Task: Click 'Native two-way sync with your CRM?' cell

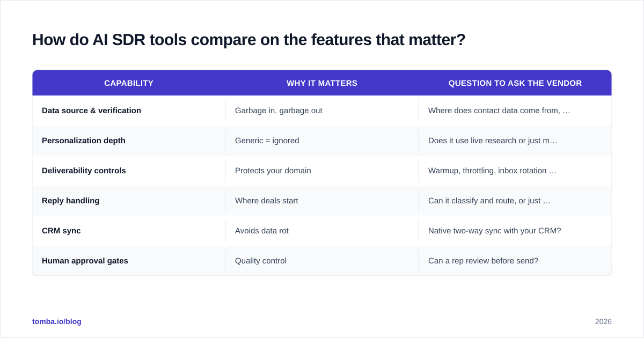Action: [515, 231]
